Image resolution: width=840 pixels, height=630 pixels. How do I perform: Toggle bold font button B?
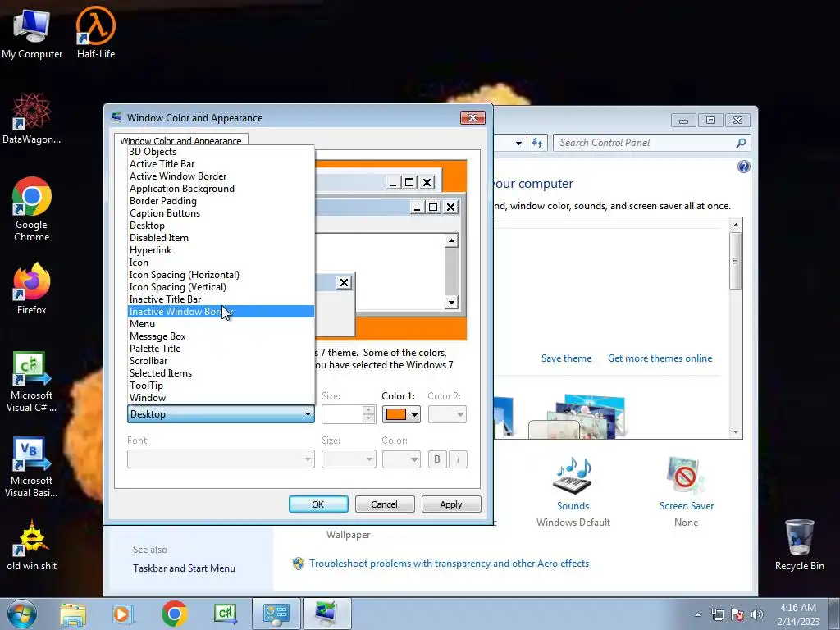(437, 459)
